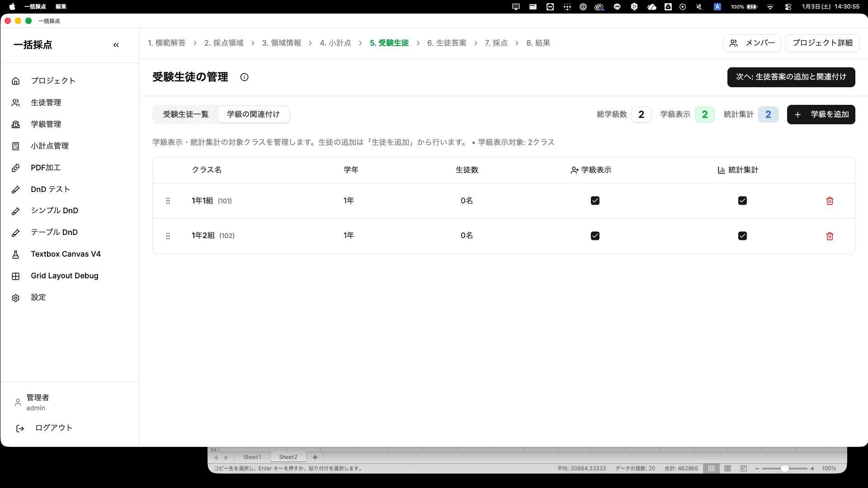This screenshot has width=868, height=488.
Task: Delete 1年1組 using the trash icon
Action: (x=829, y=201)
